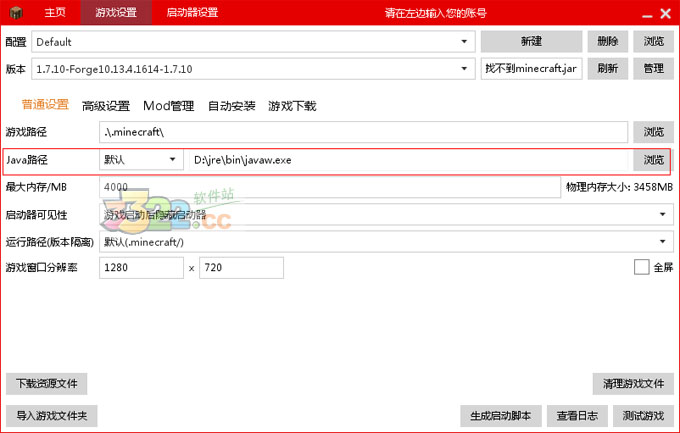
Task: Click the 请在左边输入您的账号 title message
Action: click(435, 13)
